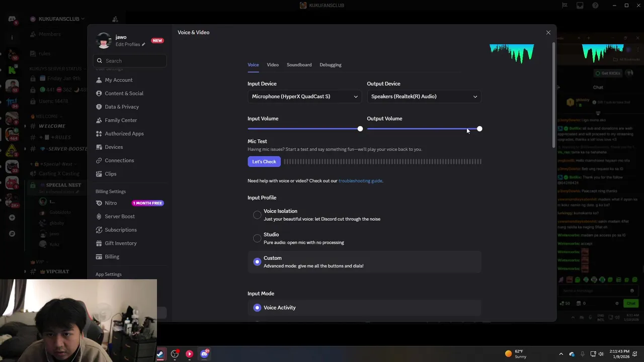Open Clips settings page
Viewport: 644px width, 362px height.
[x=111, y=174]
